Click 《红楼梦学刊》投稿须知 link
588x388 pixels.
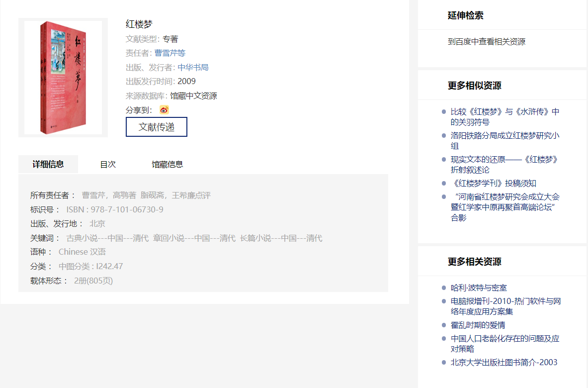click(493, 183)
